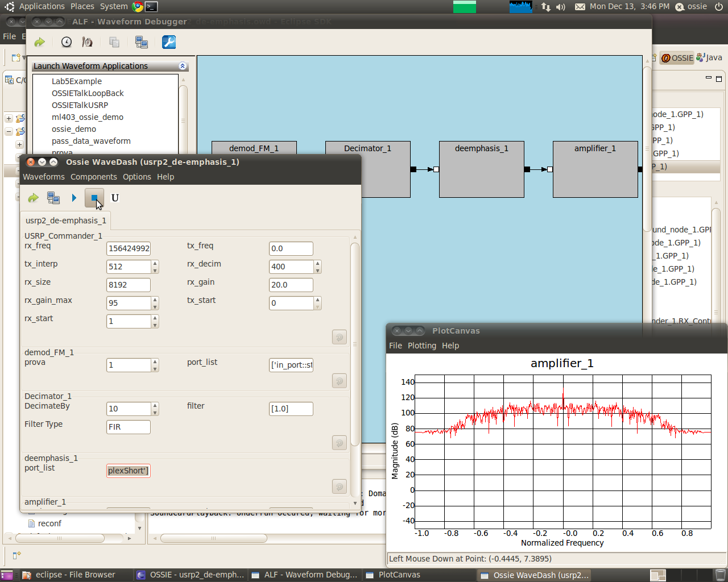This screenshot has height=582, width=728.
Task: Click the gray refresh button in deemphasis_1 section
Action: click(x=340, y=487)
